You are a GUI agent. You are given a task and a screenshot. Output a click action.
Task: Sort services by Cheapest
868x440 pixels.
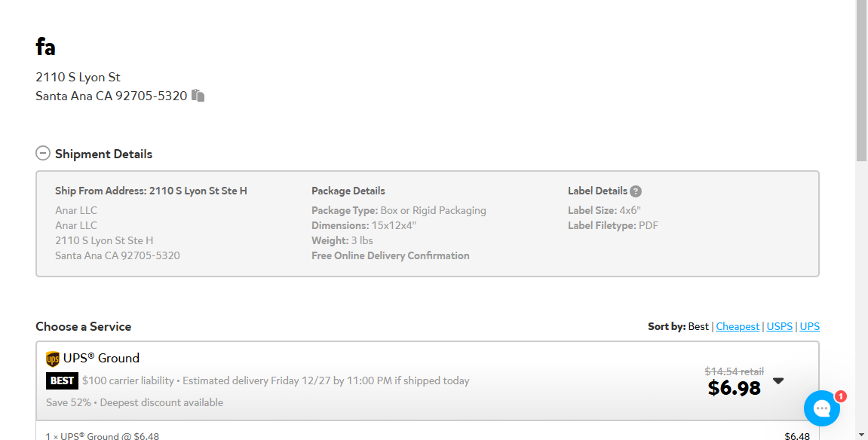[738, 326]
